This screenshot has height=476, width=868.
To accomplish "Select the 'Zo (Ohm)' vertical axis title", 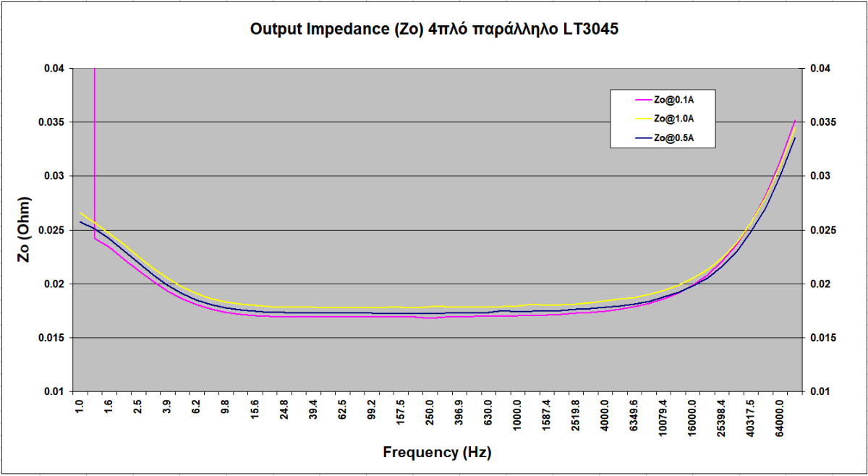I will click(x=23, y=229).
